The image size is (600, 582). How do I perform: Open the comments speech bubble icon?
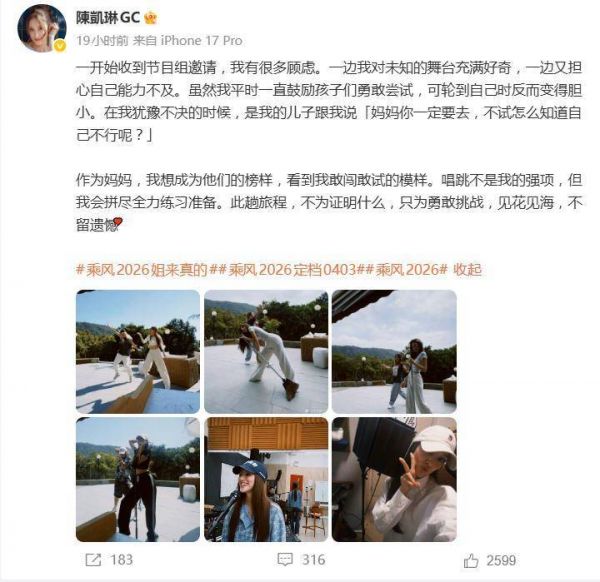tap(285, 559)
